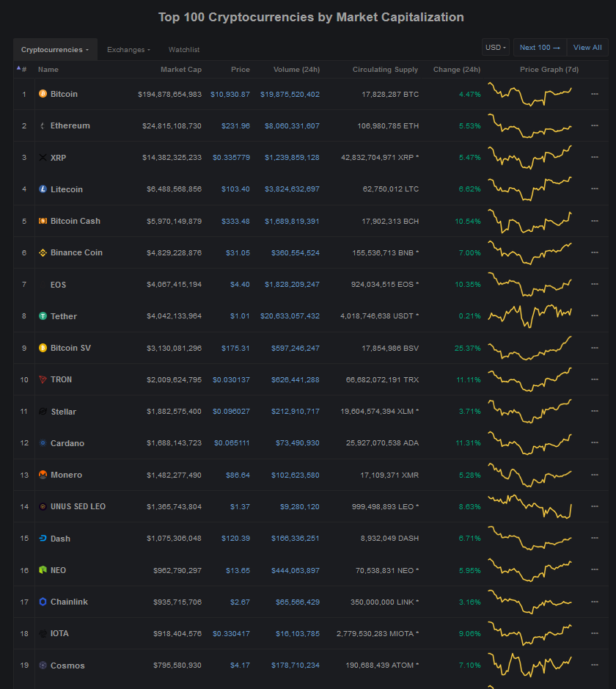Sort by the Name column header
616x689 pixels.
pyautogui.click(x=48, y=70)
